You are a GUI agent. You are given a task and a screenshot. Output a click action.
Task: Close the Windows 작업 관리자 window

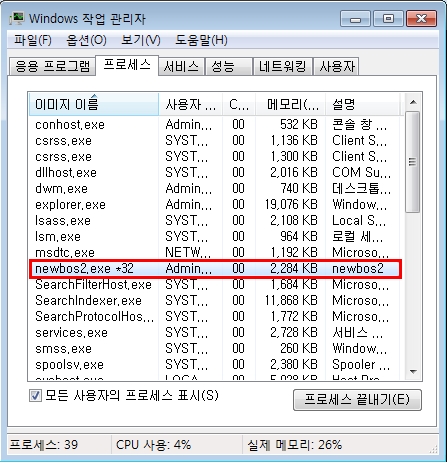coord(421,19)
